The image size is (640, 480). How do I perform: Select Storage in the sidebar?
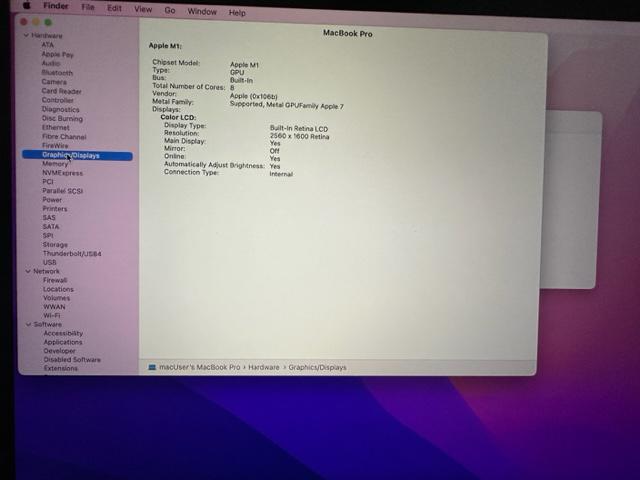[x=55, y=245]
